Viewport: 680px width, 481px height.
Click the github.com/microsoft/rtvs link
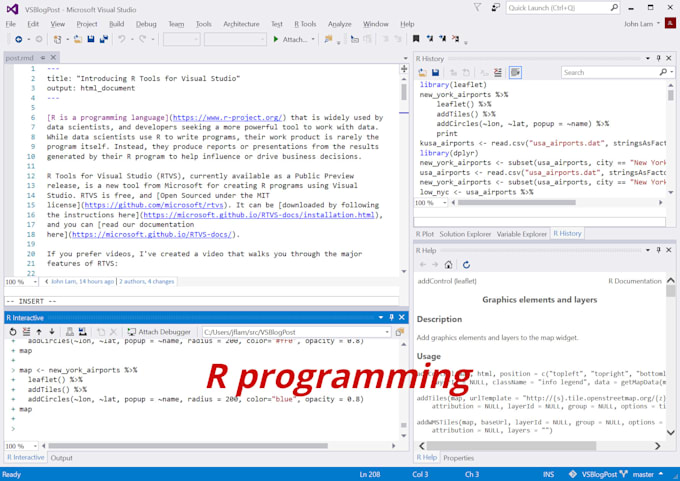(154, 205)
